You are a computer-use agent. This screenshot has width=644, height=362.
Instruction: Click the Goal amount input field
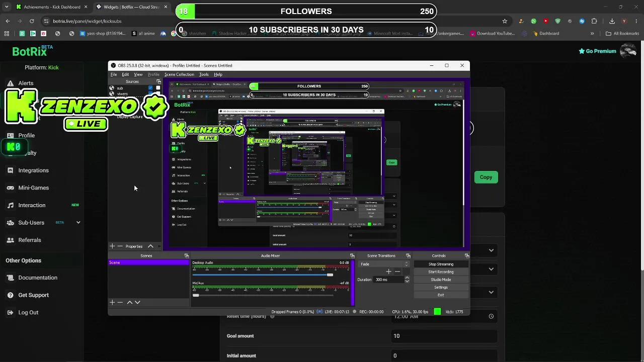444,336
